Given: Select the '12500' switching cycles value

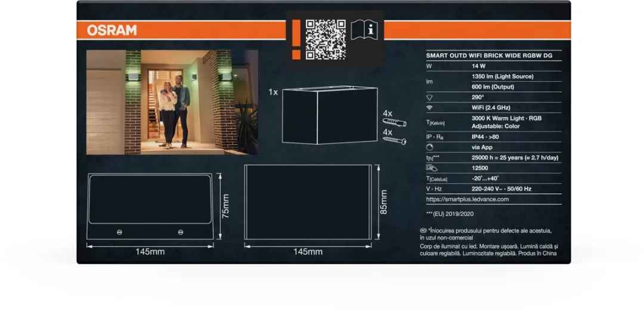Looking at the screenshot, I should click(479, 168).
